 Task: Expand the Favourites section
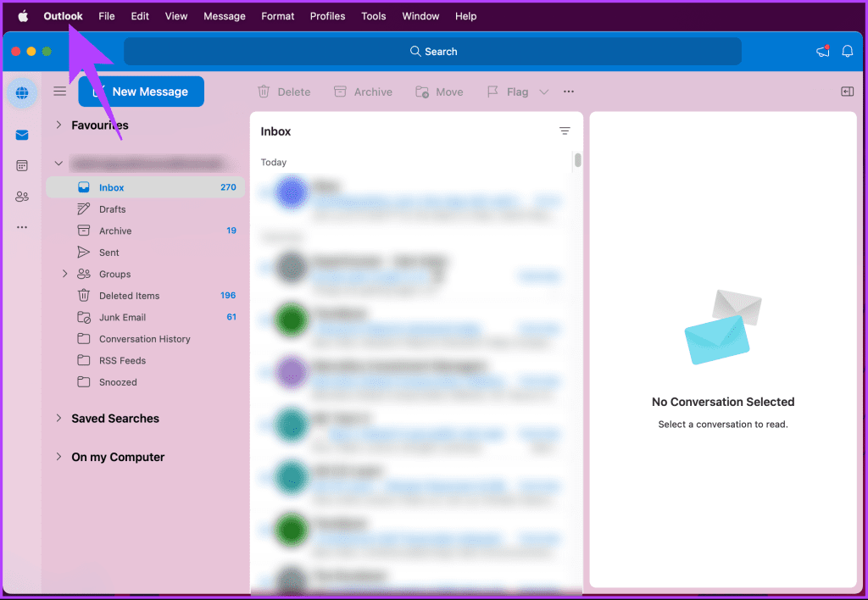click(x=58, y=125)
